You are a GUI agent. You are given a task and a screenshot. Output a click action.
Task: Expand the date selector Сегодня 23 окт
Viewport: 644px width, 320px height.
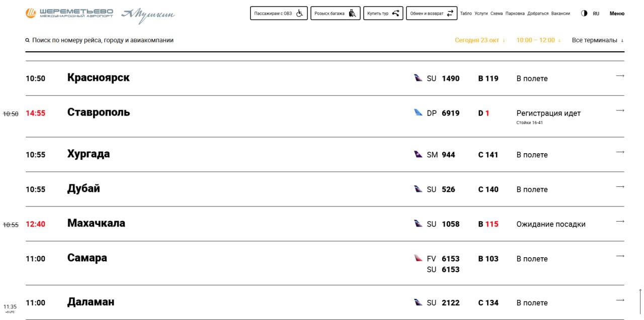480,40
